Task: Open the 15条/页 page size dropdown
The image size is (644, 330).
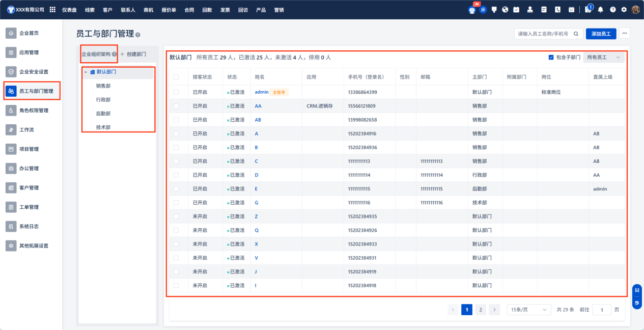Action: [x=529, y=310]
